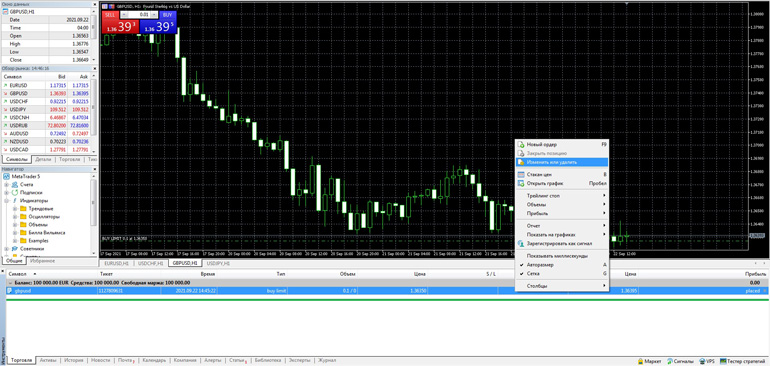The image size is (770, 366).
Task: Expand the Счета node in Navigator
Action: (7, 184)
